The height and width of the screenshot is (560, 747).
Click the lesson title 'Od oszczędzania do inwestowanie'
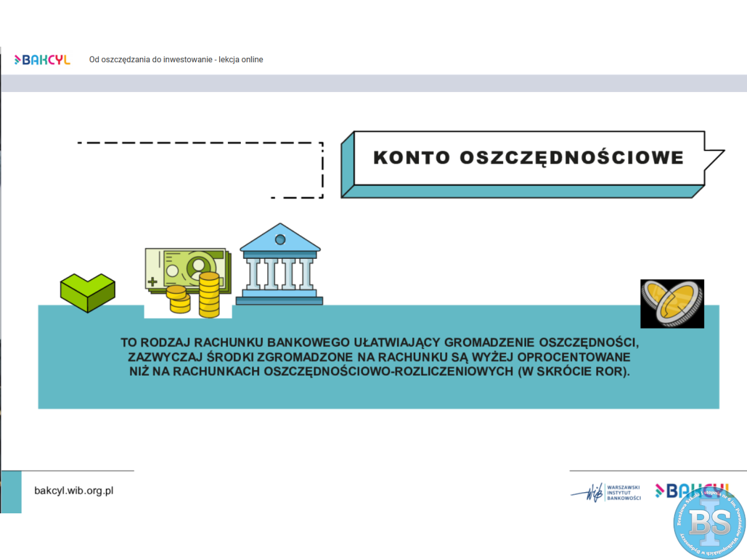176,60
